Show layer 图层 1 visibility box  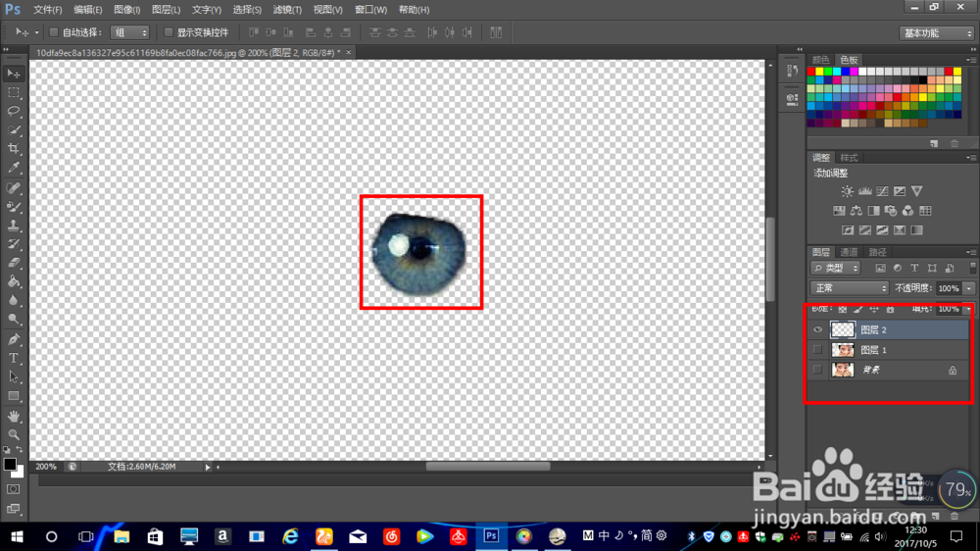(x=817, y=350)
